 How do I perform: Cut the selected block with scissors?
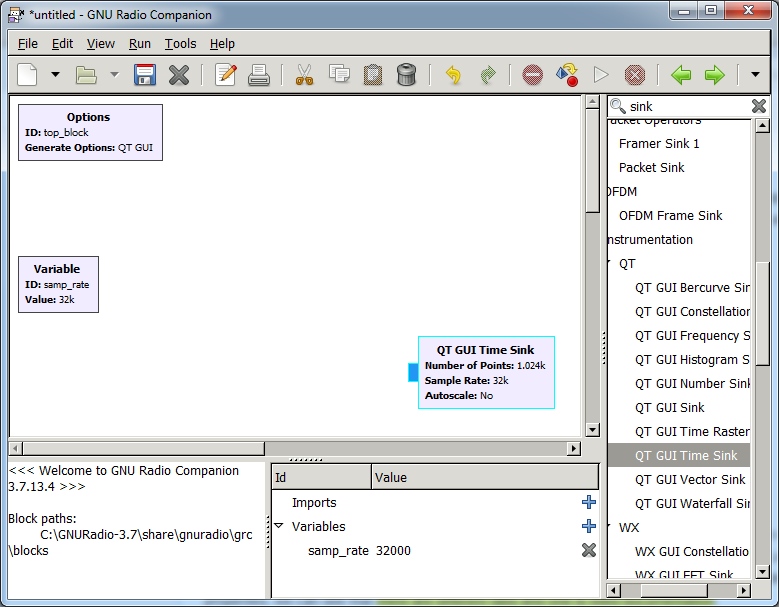(x=304, y=75)
